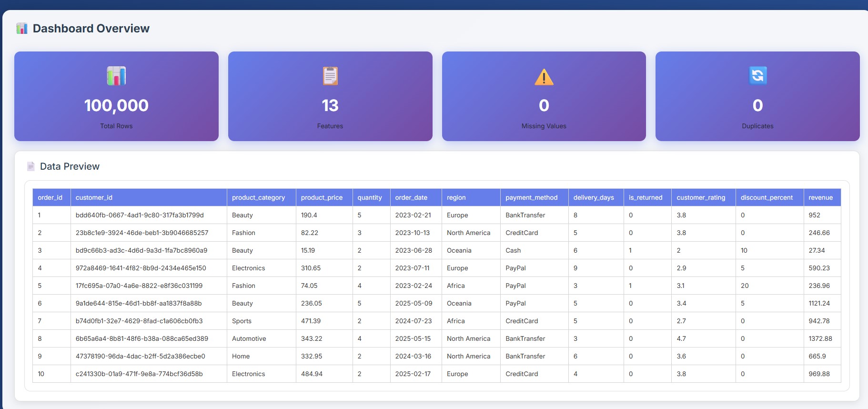Viewport: 868px width, 409px height.
Task: Click the customer_rating column header
Action: coord(701,197)
